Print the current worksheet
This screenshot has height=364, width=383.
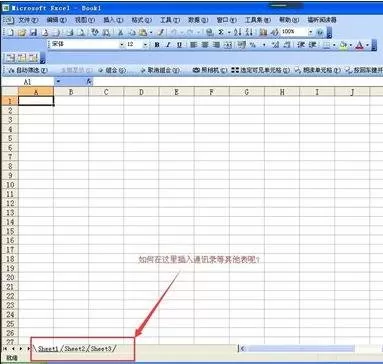click(69, 32)
